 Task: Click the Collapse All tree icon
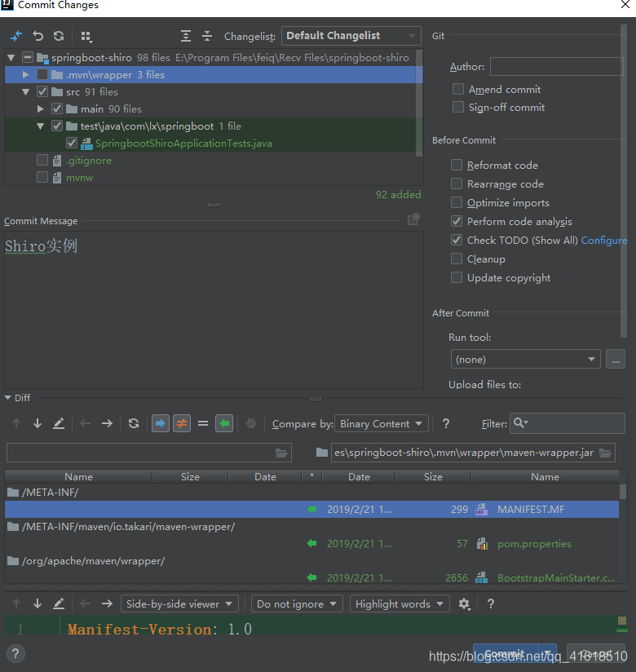[207, 36]
